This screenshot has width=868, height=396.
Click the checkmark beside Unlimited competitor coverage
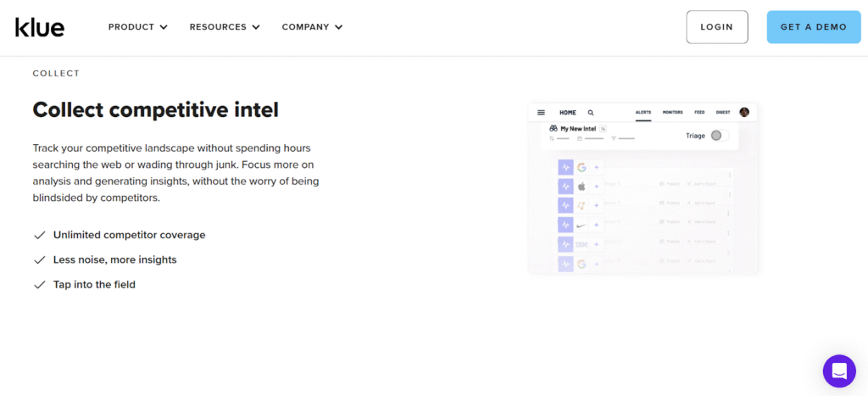tap(39, 235)
